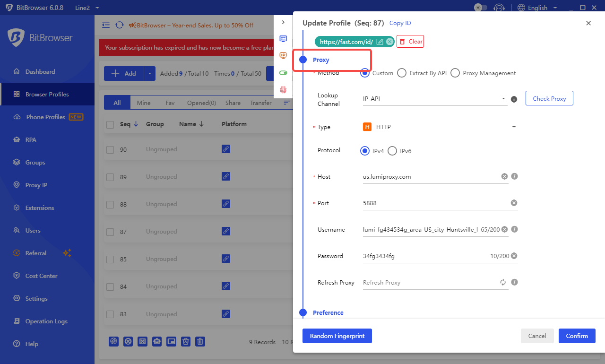Toggle the theme switch in the title bar
The image size is (605, 364).
(481, 8)
